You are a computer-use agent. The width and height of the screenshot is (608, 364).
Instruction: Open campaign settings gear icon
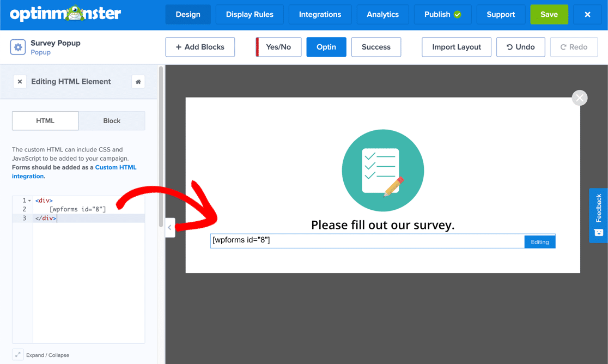click(18, 47)
